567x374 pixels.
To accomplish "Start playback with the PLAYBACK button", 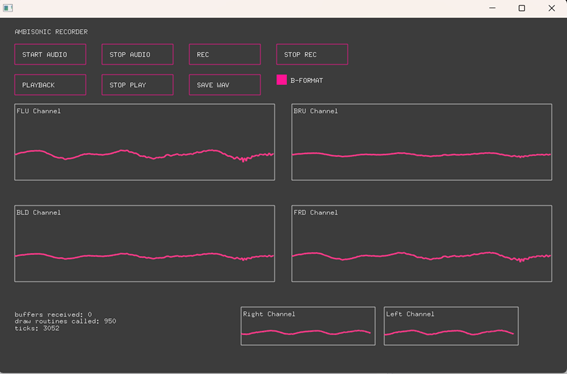I will pos(50,85).
